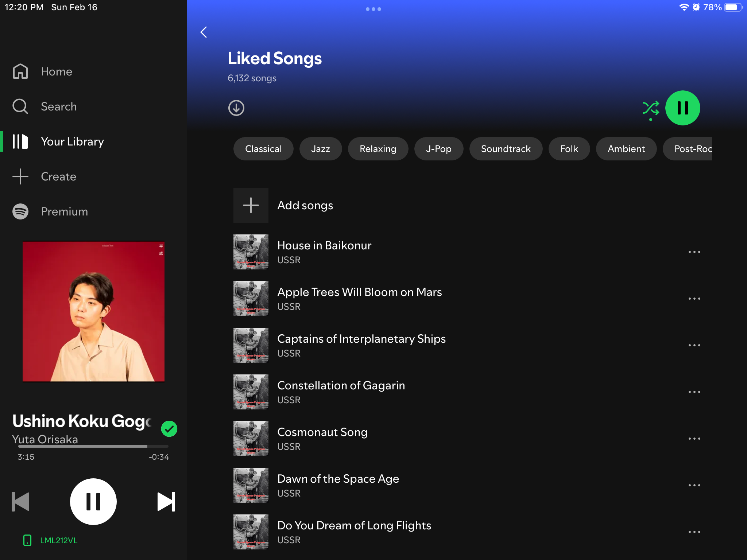The height and width of the screenshot is (560, 747).
Task: Tap the Add songs button
Action: pos(251,205)
